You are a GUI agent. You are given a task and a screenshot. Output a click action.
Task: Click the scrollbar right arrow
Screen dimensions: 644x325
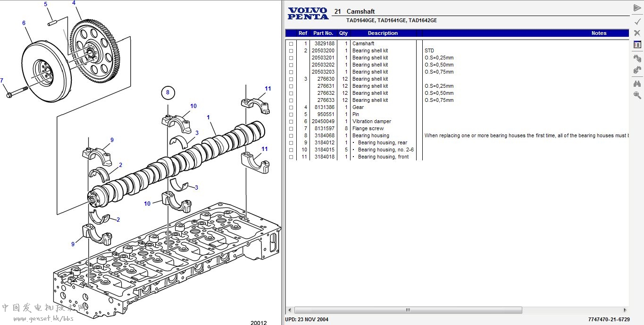point(625,310)
